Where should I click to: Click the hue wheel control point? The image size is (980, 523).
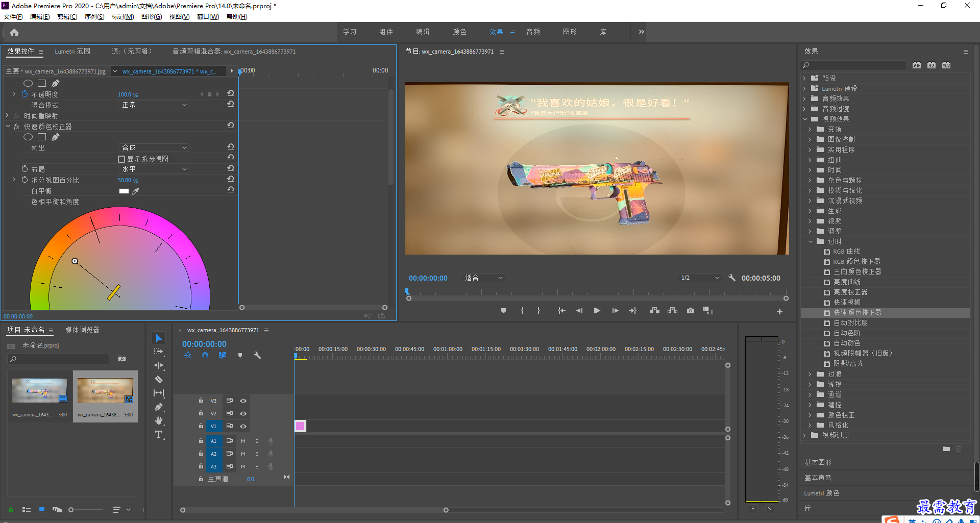[x=75, y=261]
